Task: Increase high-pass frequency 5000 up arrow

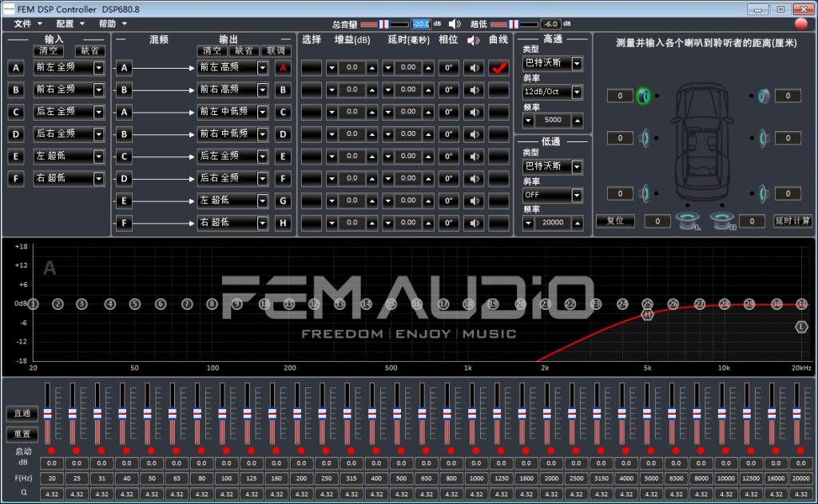Action: 577,121
